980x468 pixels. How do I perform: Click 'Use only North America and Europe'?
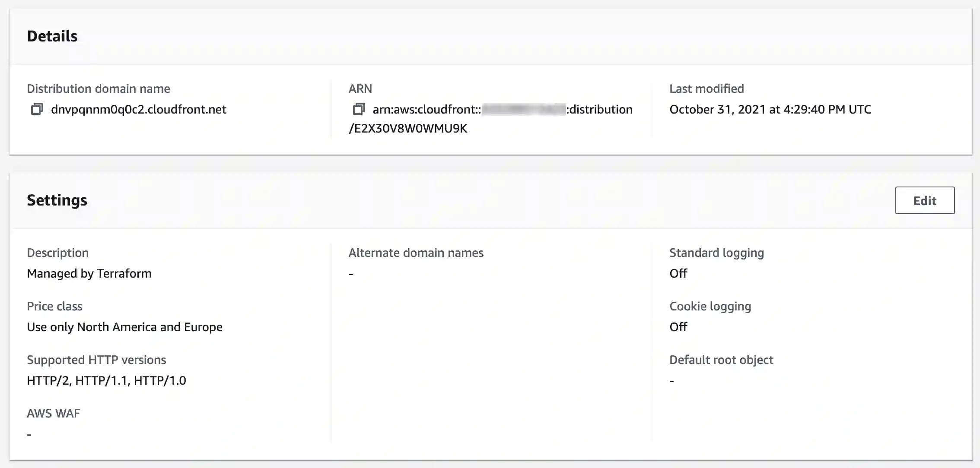tap(124, 327)
